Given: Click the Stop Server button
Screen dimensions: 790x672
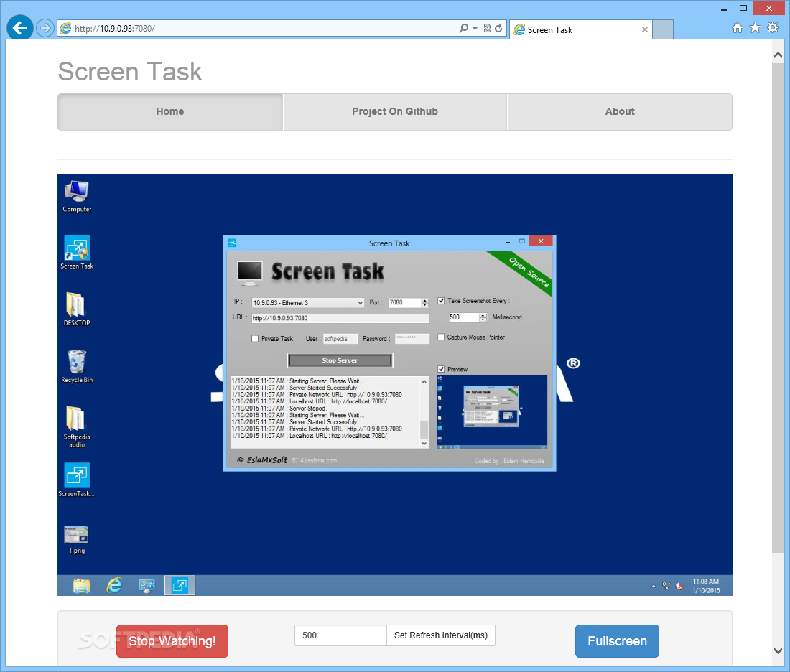Looking at the screenshot, I should point(340,360).
